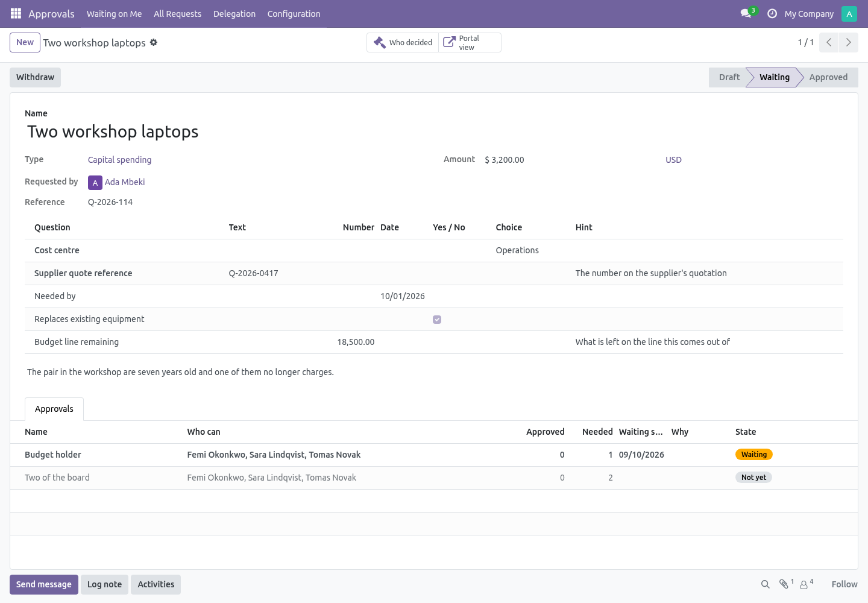Click the Withdraw button
This screenshot has width=868, height=603.
click(36, 77)
